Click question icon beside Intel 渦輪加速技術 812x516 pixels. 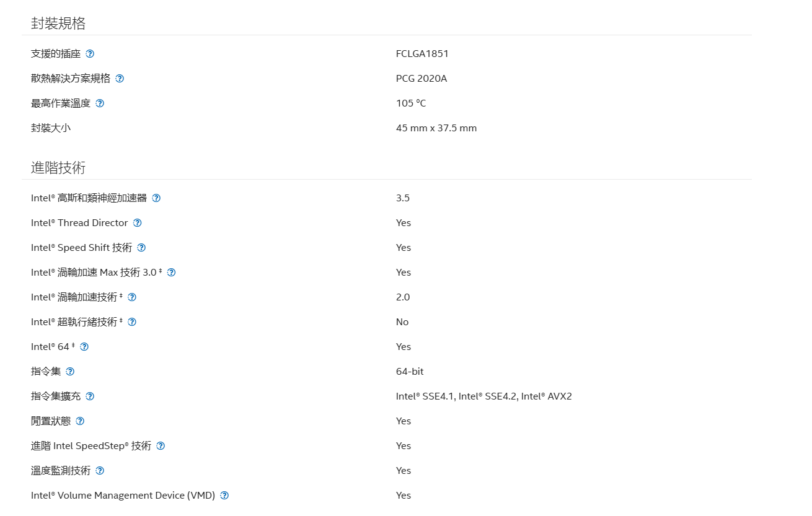132,297
